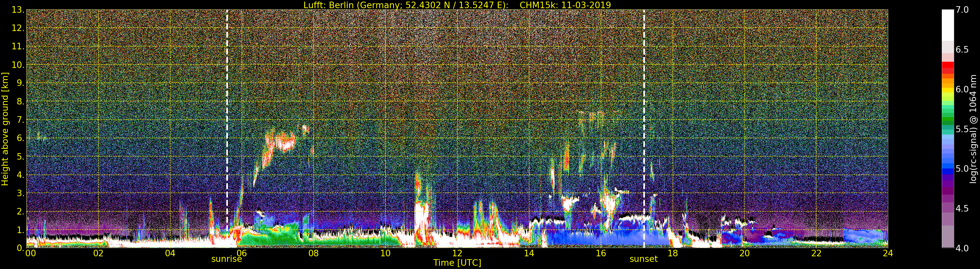Click the '7.0' value on the colorbar scale
The image size is (980, 269).
click(962, 9)
